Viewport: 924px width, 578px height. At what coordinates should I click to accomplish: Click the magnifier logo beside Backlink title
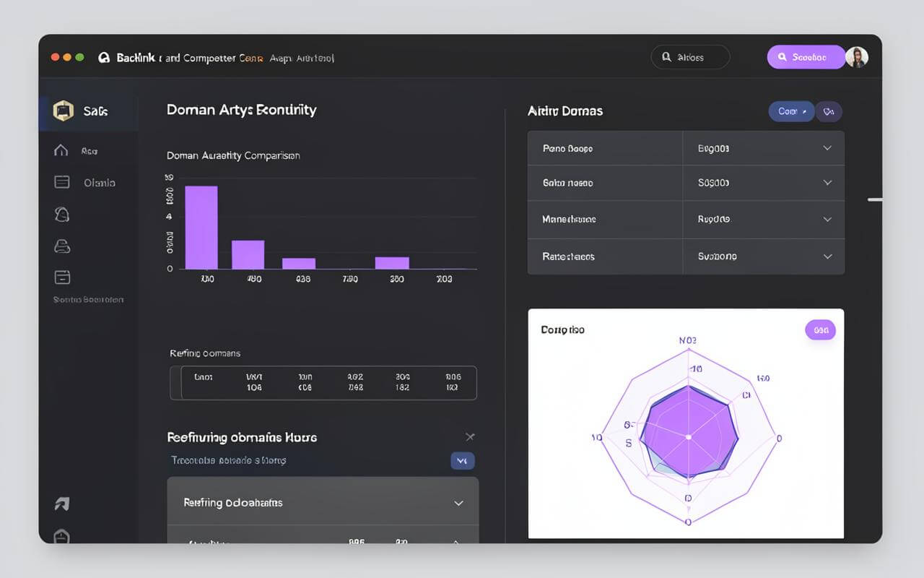point(104,57)
